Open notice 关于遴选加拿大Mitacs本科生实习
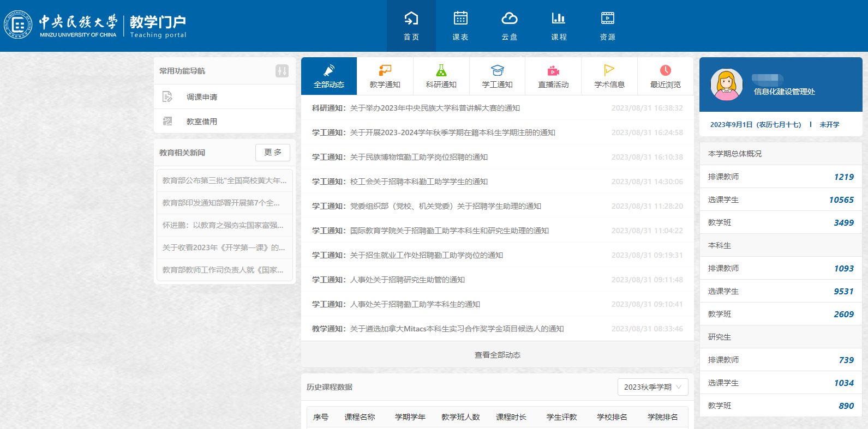The width and height of the screenshot is (868, 429). pos(457,329)
